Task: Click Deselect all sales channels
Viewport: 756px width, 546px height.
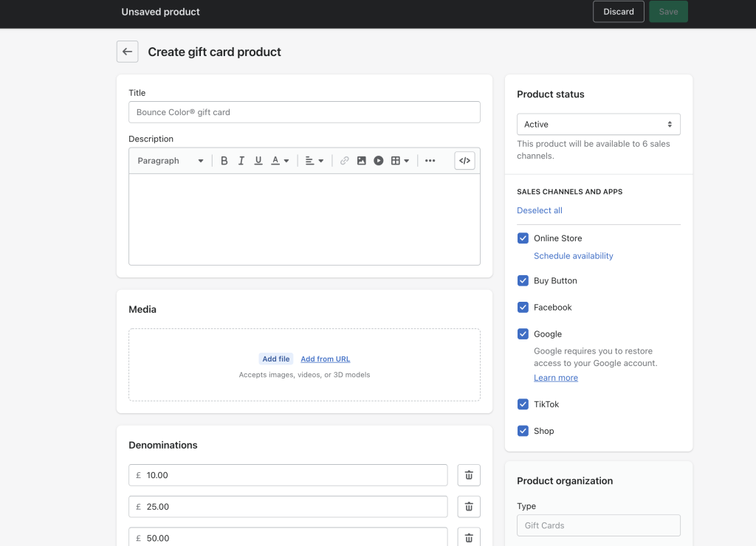Action: [540, 210]
